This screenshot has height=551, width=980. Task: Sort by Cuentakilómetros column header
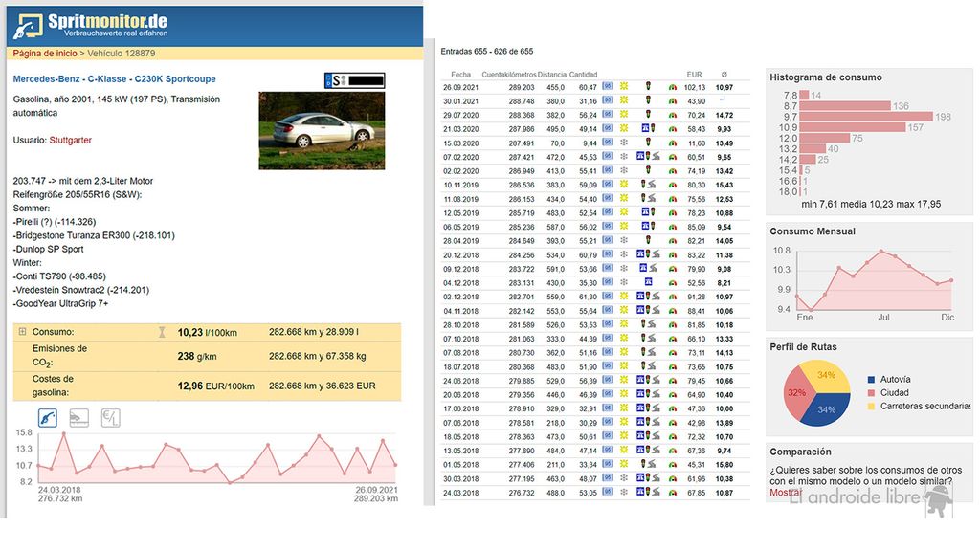(509, 75)
